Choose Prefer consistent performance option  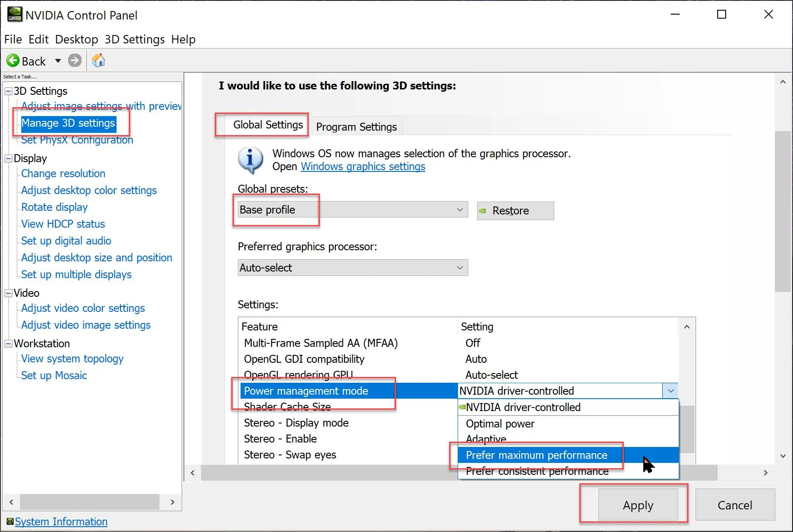click(568, 471)
